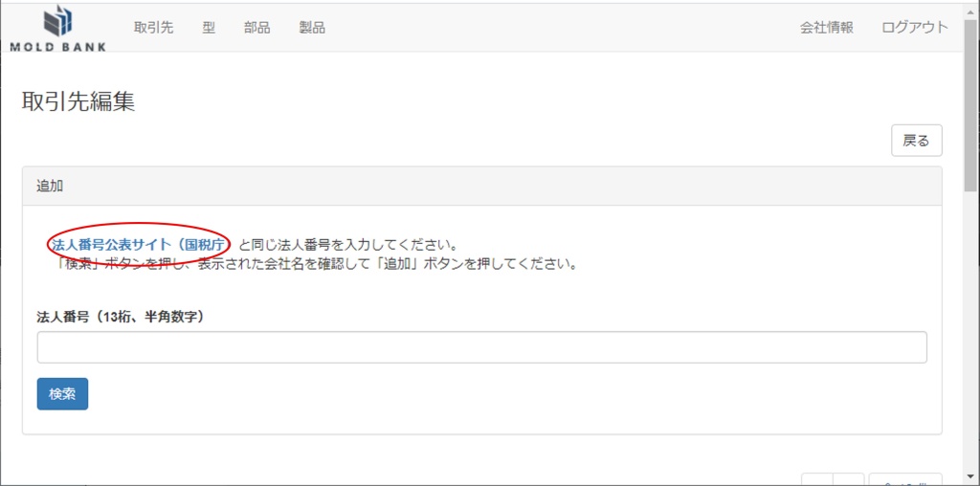Open 会社情報 in the top bar
Image resolution: width=980 pixels, height=486 pixels.
click(826, 28)
